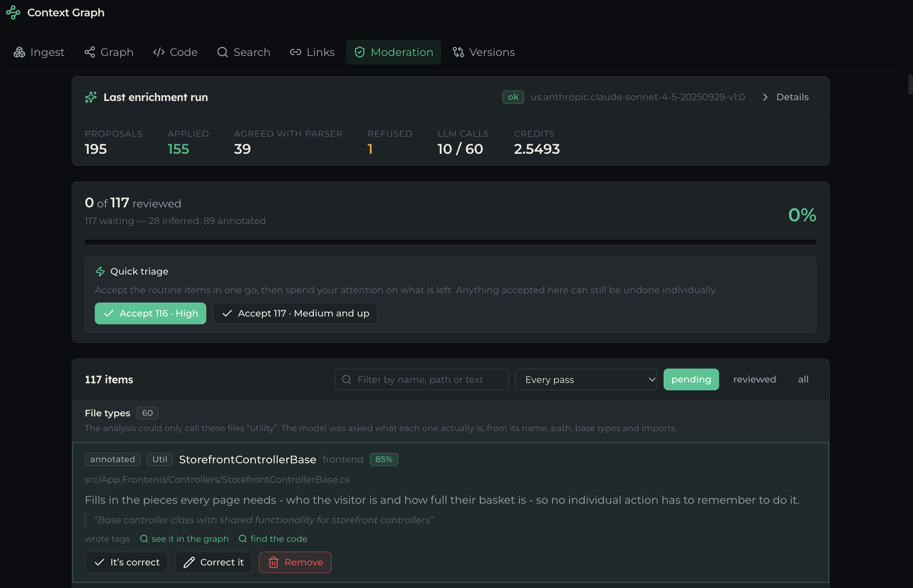Viewport: 913px width, 588px height.
Task: Click the refused count 1
Action: click(370, 149)
